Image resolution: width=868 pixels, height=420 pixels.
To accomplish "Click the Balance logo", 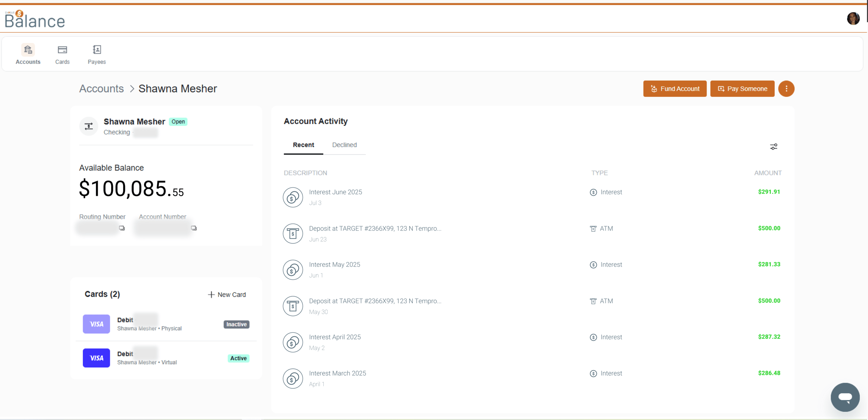I will tap(34, 18).
